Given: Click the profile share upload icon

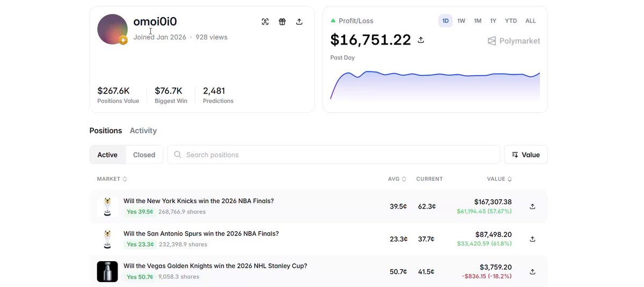Looking at the screenshot, I should click(x=299, y=21).
